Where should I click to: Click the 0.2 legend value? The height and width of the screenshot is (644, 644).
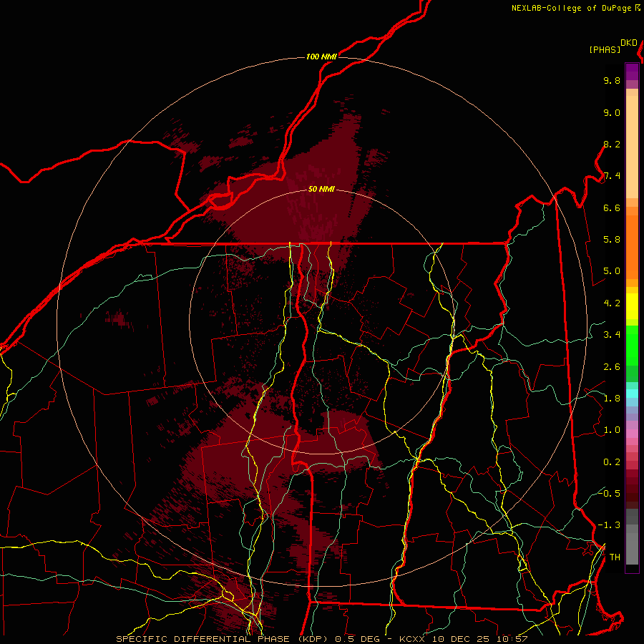(612, 462)
